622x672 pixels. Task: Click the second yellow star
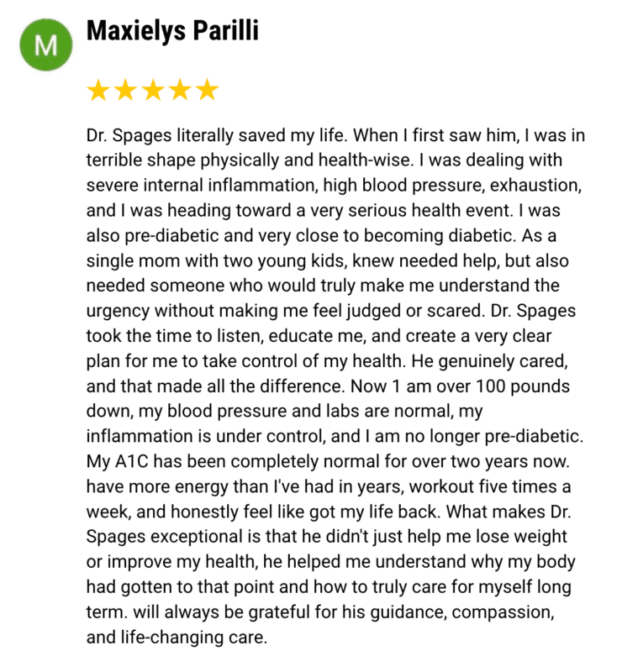(x=126, y=90)
